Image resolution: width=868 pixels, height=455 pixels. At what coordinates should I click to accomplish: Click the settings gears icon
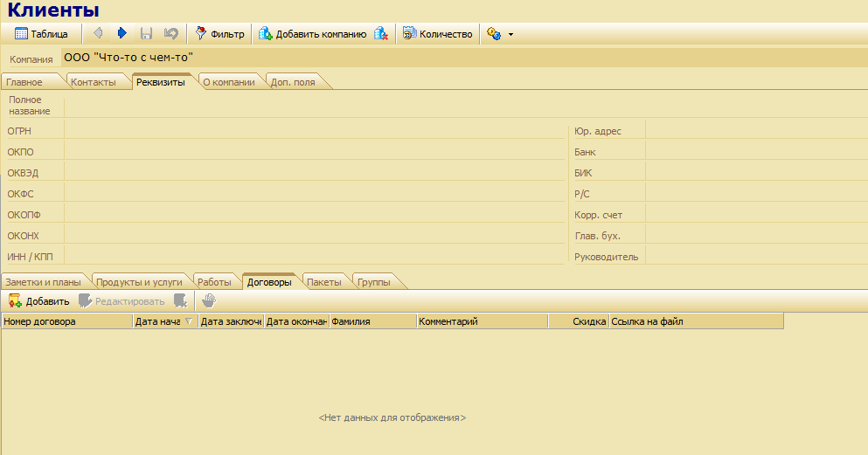click(494, 34)
